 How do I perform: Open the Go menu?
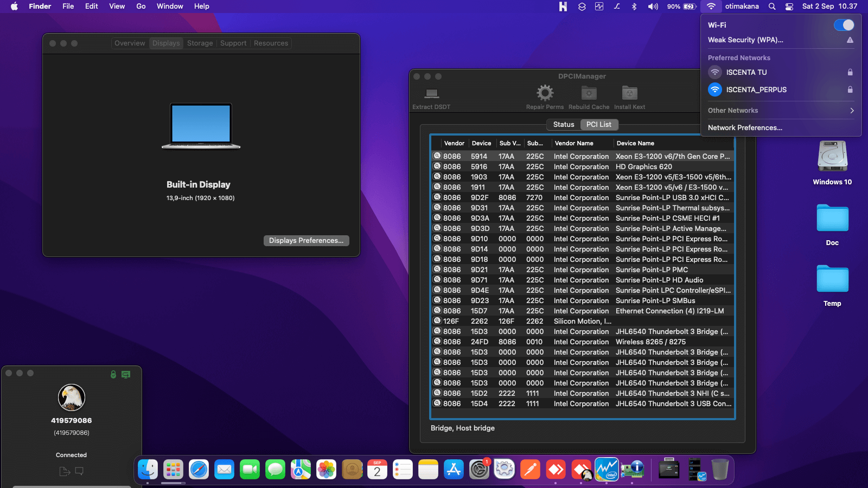pos(141,7)
